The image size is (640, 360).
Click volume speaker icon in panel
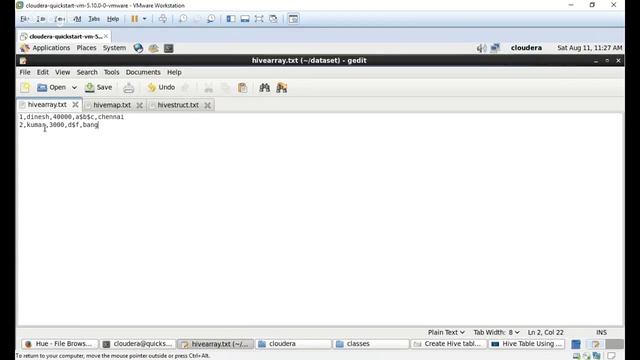click(x=481, y=48)
